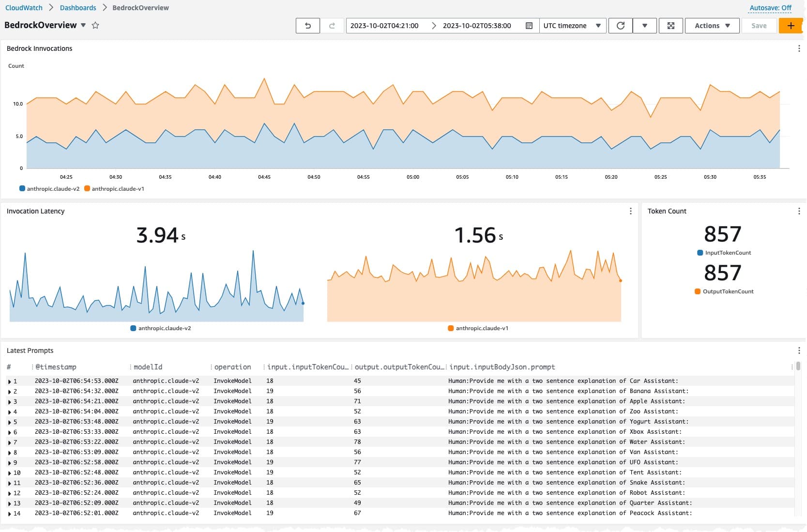Expand row 3 in Latest Prompts
This screenshot has height=532, width=807.
pyautogui.click(x=10, y=402)
